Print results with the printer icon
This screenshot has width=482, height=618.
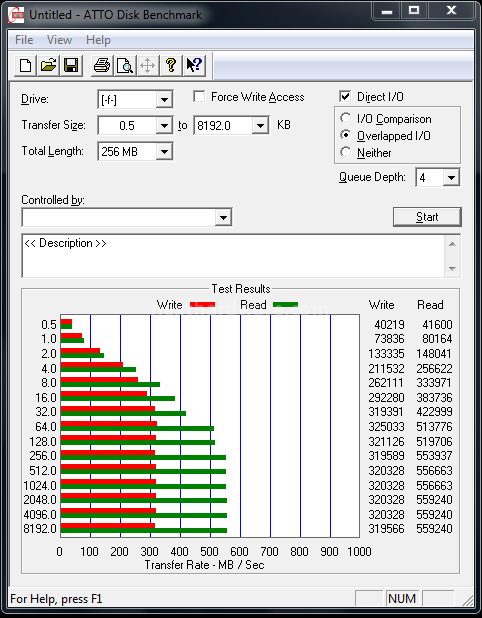(102, 65)
